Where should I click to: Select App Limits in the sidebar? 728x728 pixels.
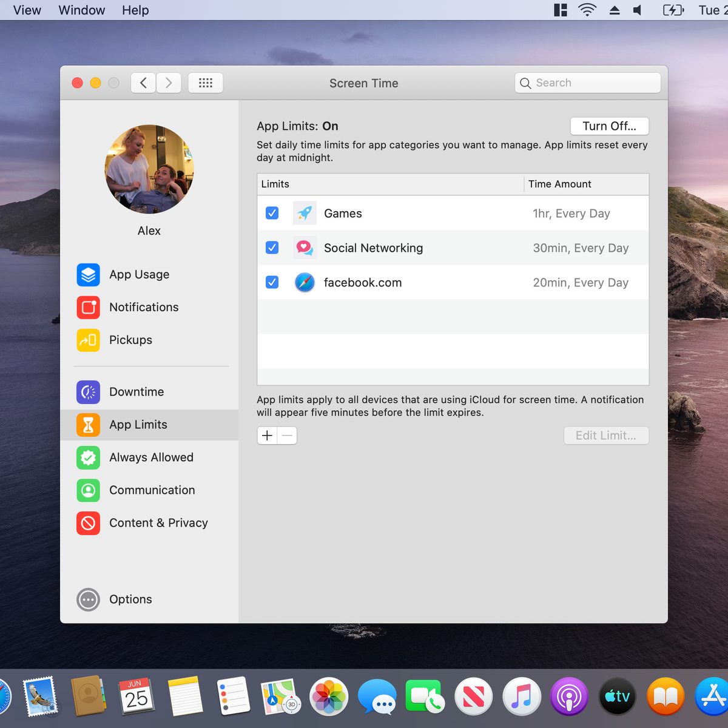click(149, 425)
